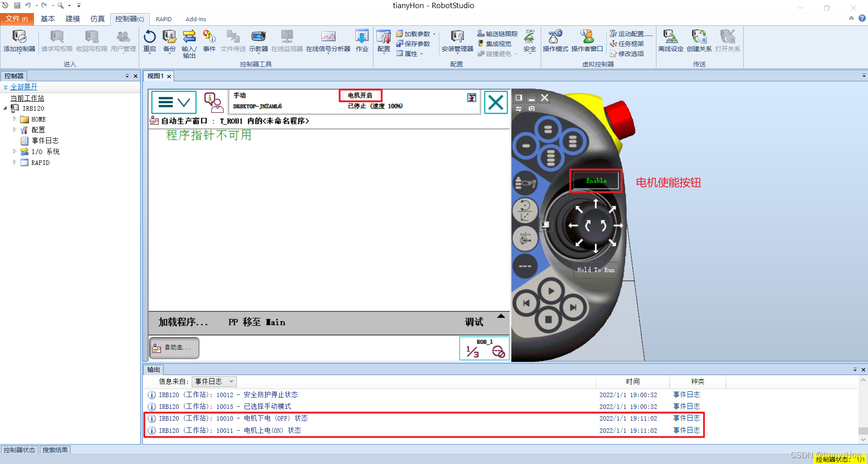The width and height of the screenshot is (868, 464).
Task: Select 事件日志 in controller tree
Action: (45, 141)
